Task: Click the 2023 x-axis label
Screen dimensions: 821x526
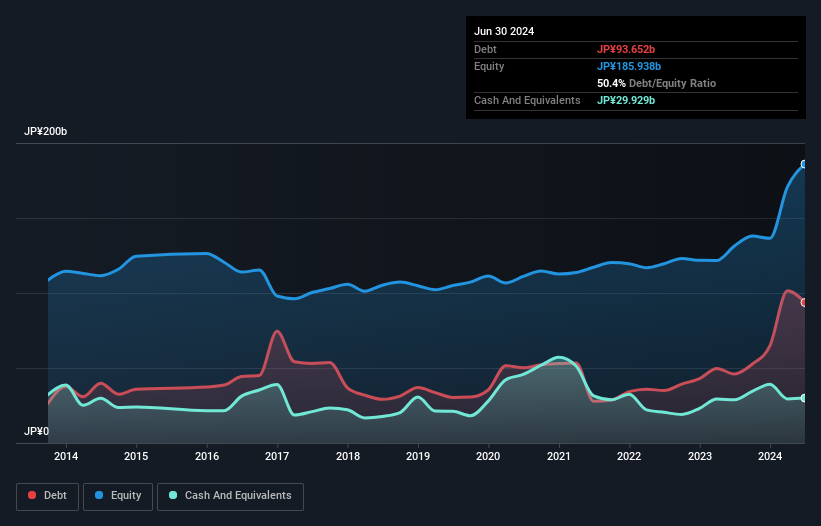Action: pos(700,456)
